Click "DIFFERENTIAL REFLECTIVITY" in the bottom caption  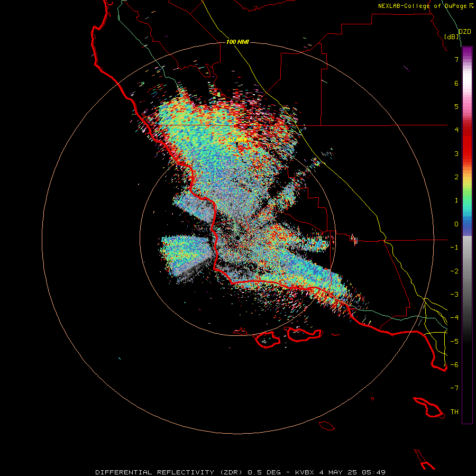155,472
